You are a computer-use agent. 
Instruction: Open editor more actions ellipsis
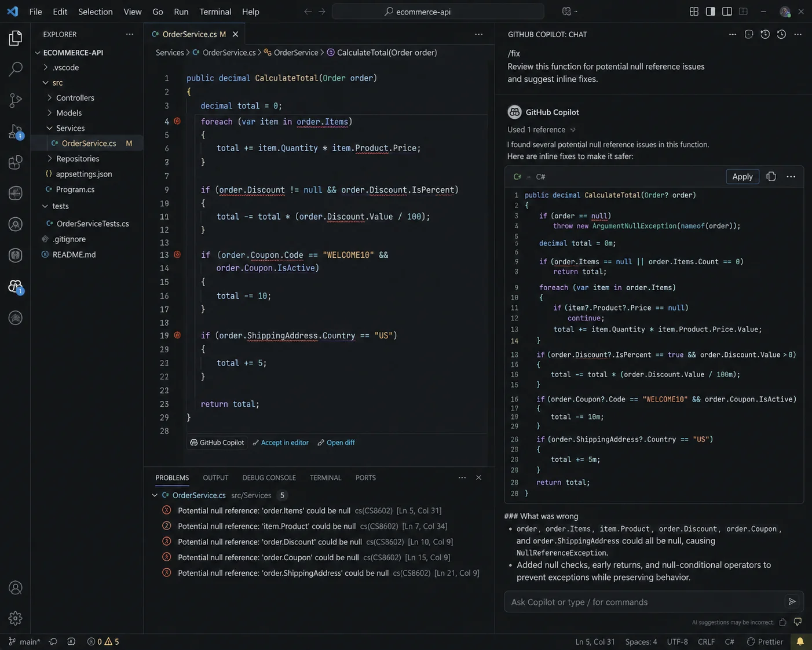coord(478,34)
